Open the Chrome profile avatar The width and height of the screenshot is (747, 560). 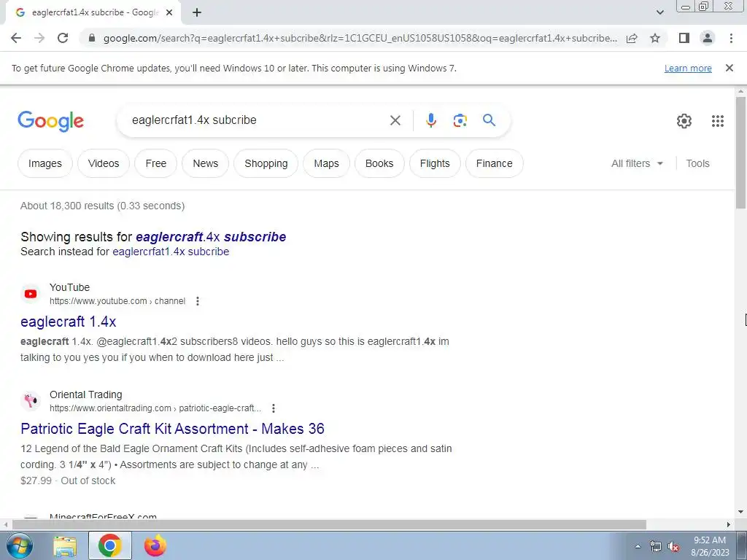(x=708, y=38)
